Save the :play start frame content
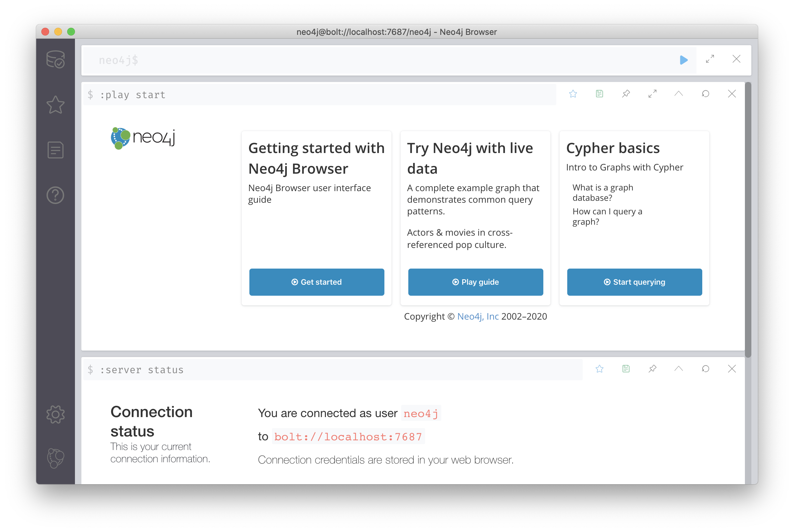Screen dimensions: 794x532 (599, 94)
